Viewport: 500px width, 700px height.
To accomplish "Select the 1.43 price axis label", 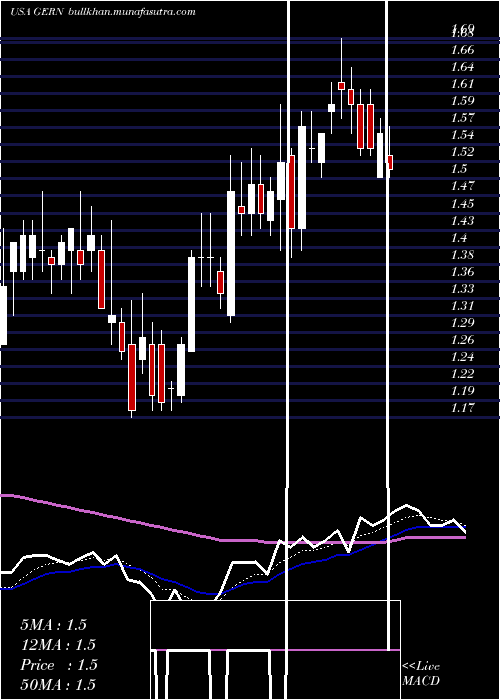I will pyautogui.click(x=462, y=221).
